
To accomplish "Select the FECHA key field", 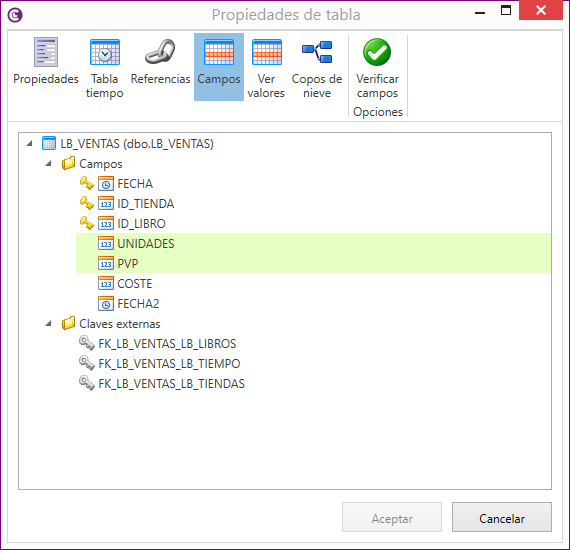I will tap(135, 184).
